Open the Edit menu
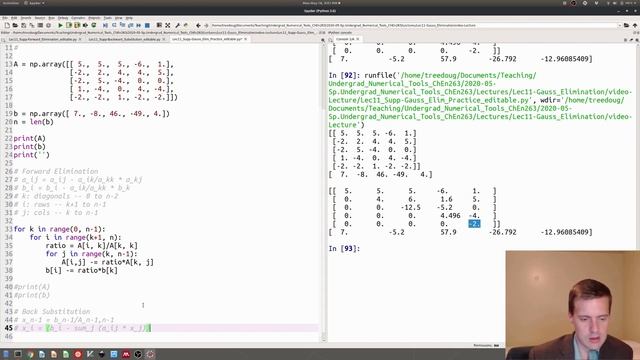This screenshot has width=640, height=360. click(14, 18)
